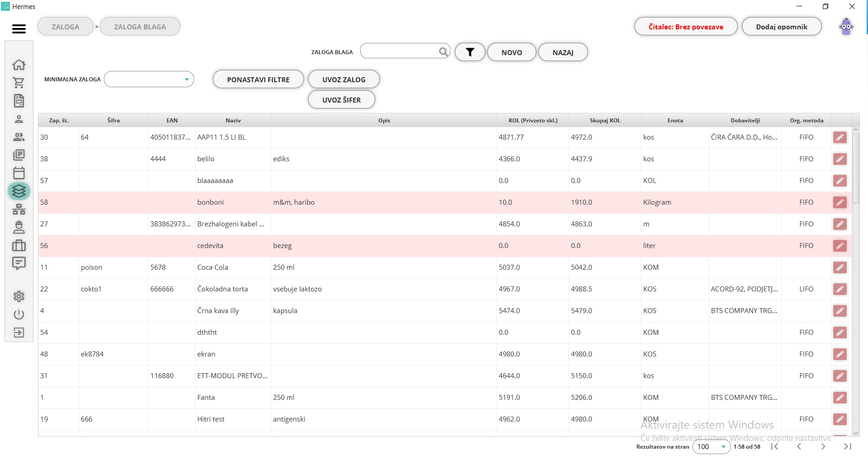The height and width of the screenshot is (464, 868).
Task: Open the stacked pages sidebar icon
Action: pyautogui.click(x=19, y=155)
